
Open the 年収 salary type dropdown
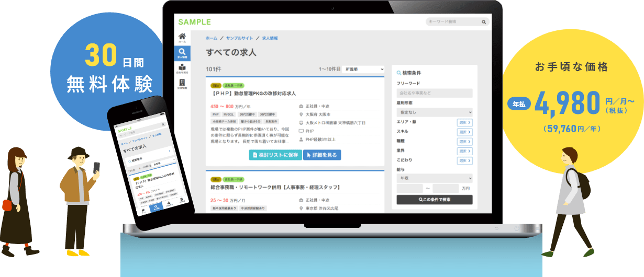(435, 178)
